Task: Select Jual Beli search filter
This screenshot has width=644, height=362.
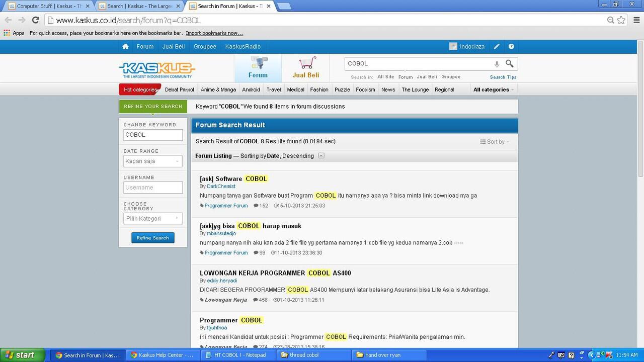Action: point(427,77)
